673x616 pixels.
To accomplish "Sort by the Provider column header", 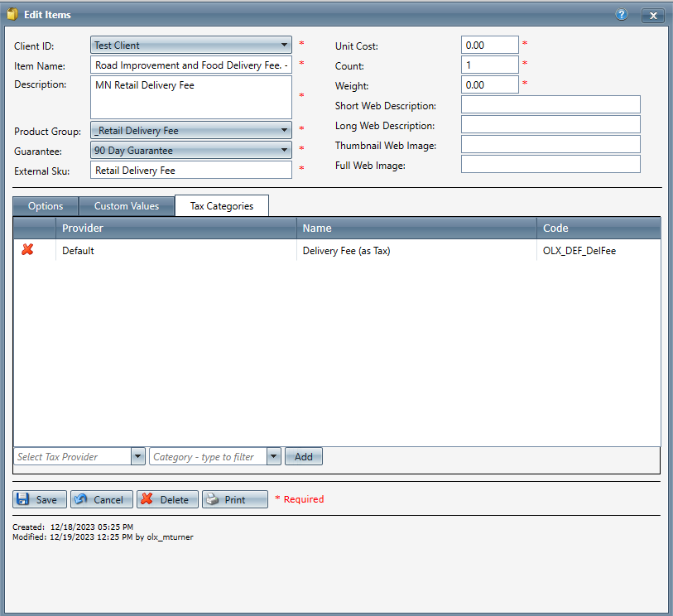I will coord(176,228).
